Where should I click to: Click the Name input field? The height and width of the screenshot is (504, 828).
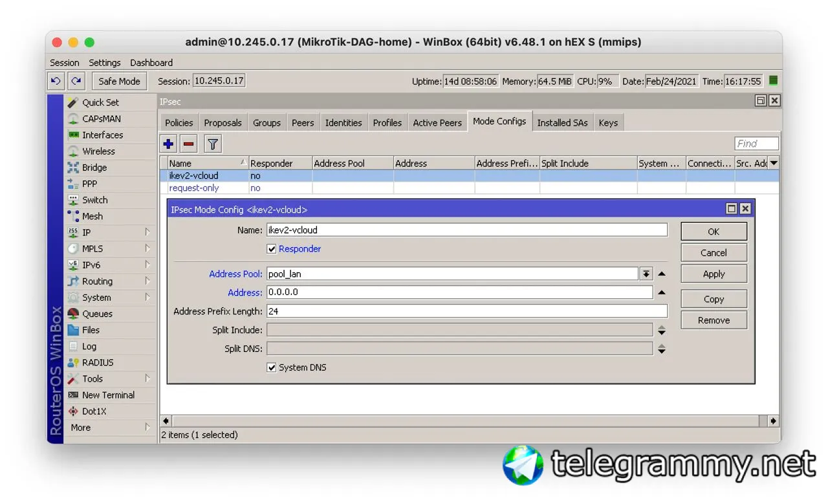pyautogui.click(x=466, y=230)
